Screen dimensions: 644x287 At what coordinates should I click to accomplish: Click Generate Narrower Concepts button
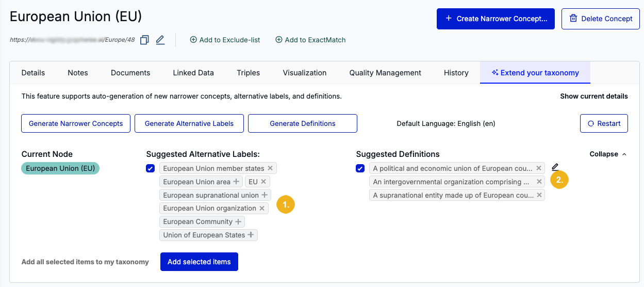point(76,123)
